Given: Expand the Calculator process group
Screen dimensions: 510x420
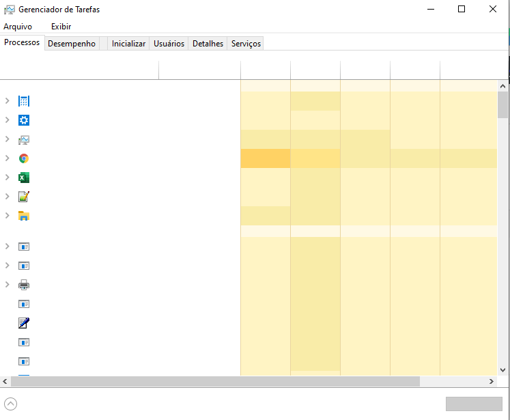Looking at the screenshot, I should click(7, 101).
